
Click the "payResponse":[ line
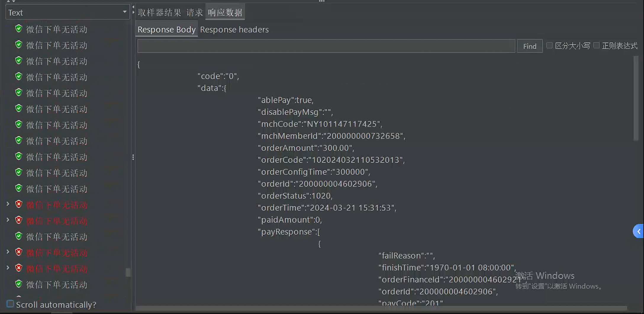(x=289, y=232)
